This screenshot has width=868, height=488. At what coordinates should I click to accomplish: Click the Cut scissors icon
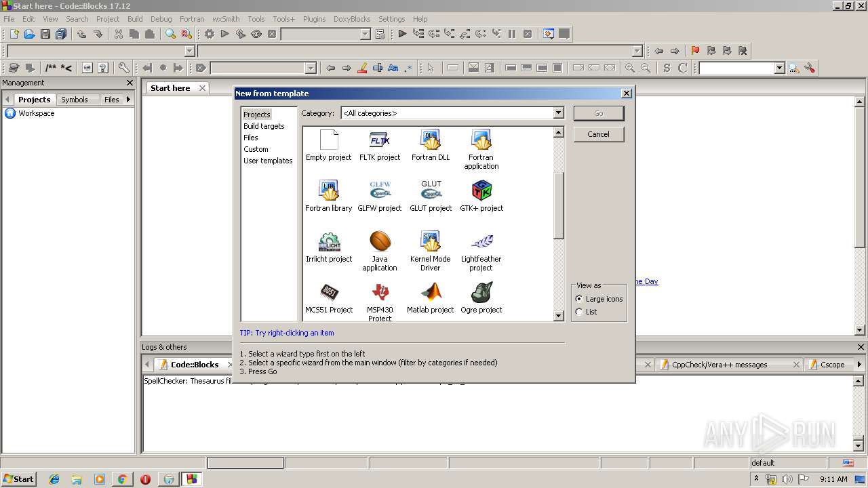tap(119, 34)
